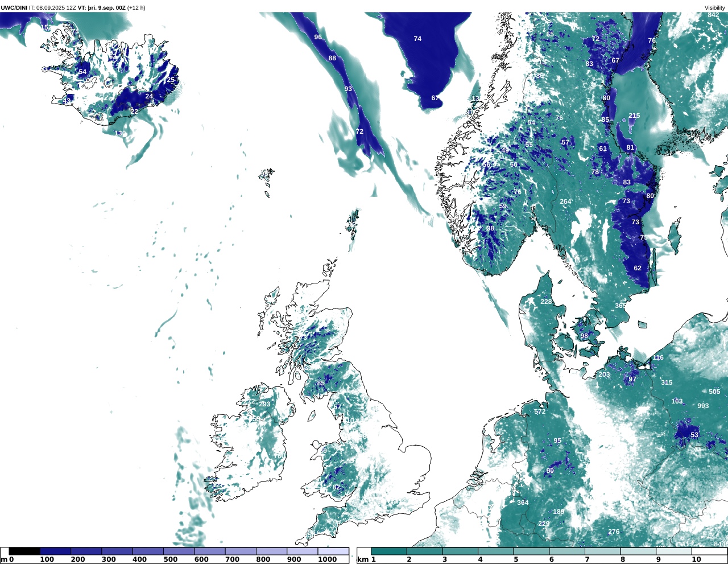Click the '59' value over southern Norway

click(x=503, y=207)
